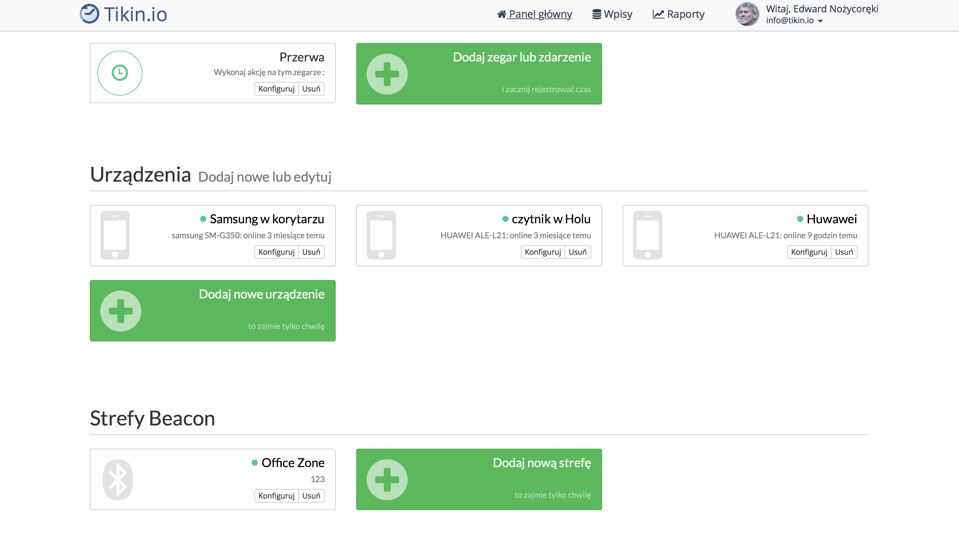
Task: Click 'HUAWEI ALE-L21: online 9 godzin temu' text
Action: pyautogui.click(x=786, y=236)
